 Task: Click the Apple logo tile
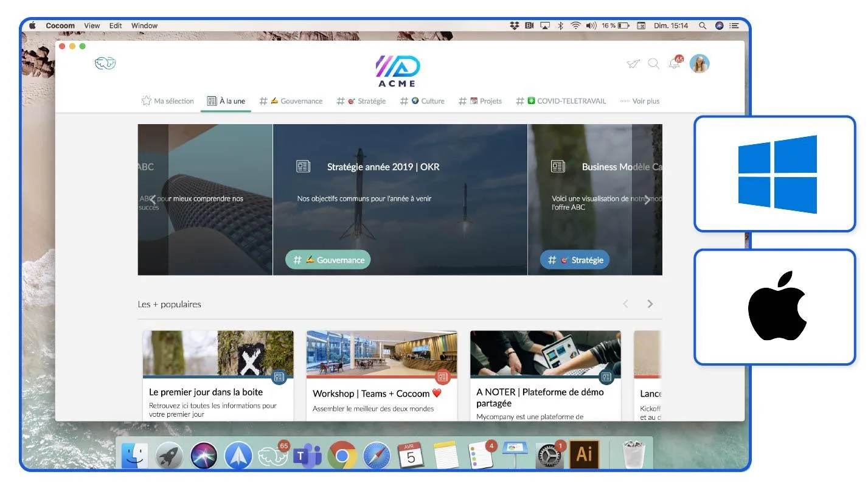[x=775, y=307]
